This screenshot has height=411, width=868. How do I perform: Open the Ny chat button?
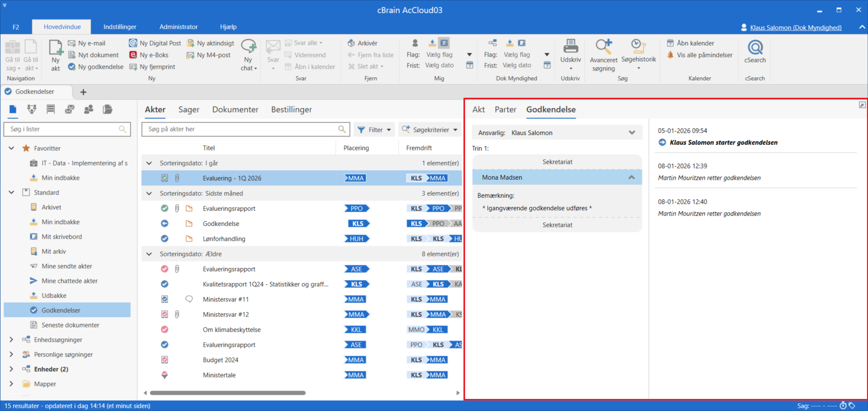click(248, 55)
